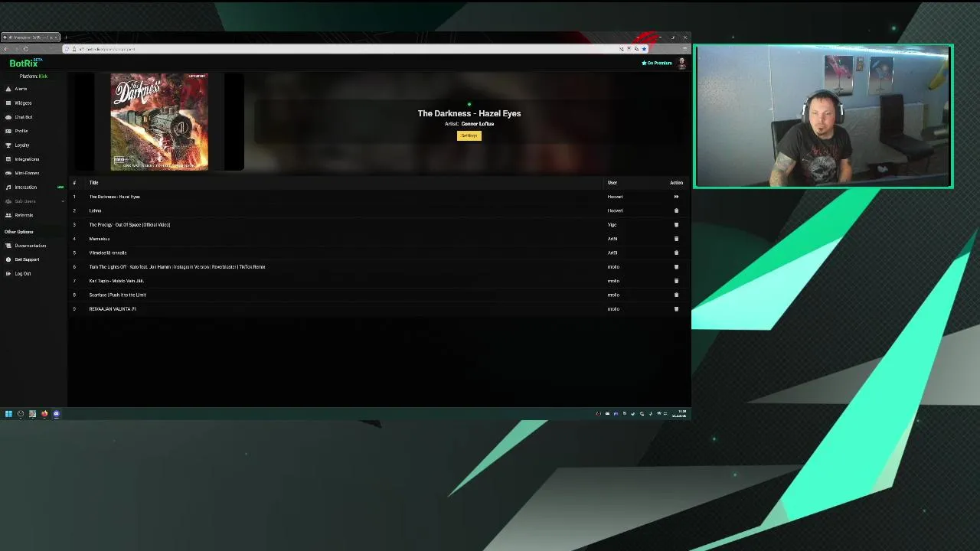Click song title The Prodigy - Out Of Space
This screenshot has height=551, width=980.
click(129, 225)
